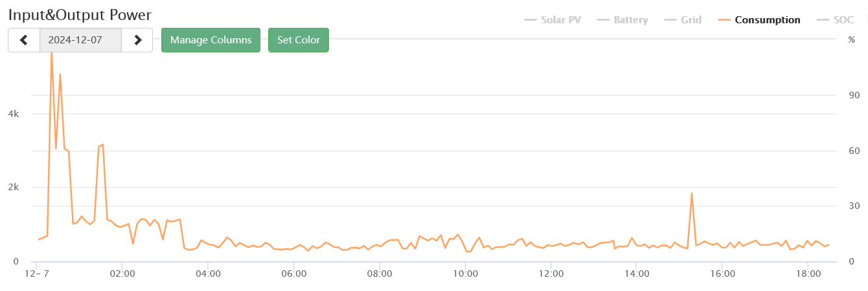Click the 18:00 label on time axis
The width and height of the screenshot is (868, 291).
point(807,274)
